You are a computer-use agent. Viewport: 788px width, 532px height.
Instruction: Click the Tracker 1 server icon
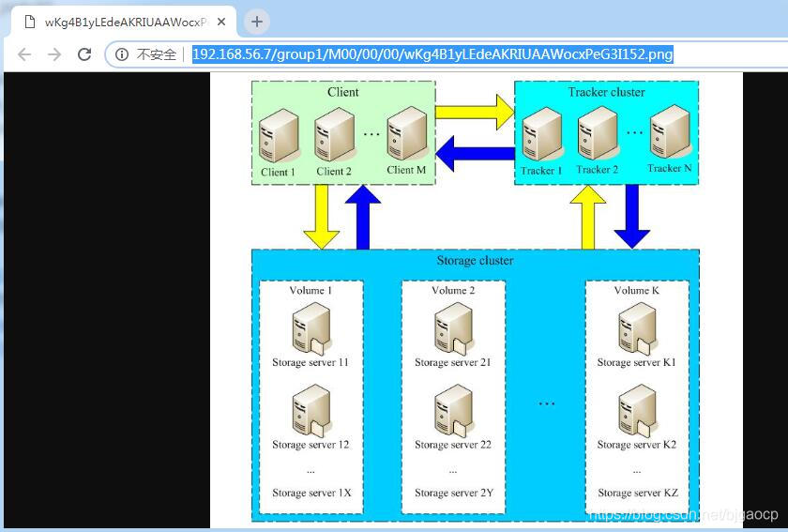point(542,134)
